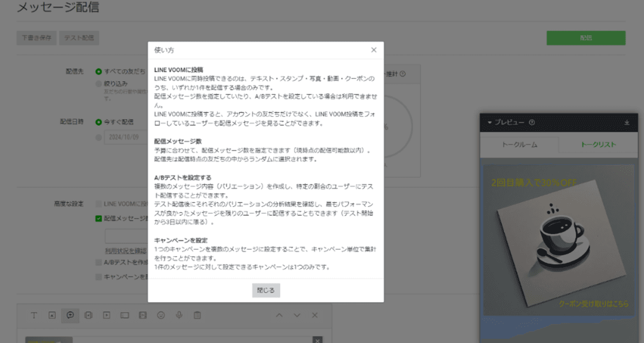Collapse the プレビュー panel with its triangle
This screenshot has height=343, width=644.
(x=489, y=122)
